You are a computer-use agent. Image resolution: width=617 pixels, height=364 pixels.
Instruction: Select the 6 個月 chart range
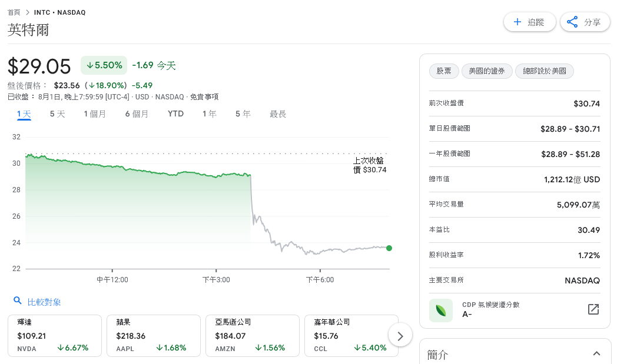137,114
